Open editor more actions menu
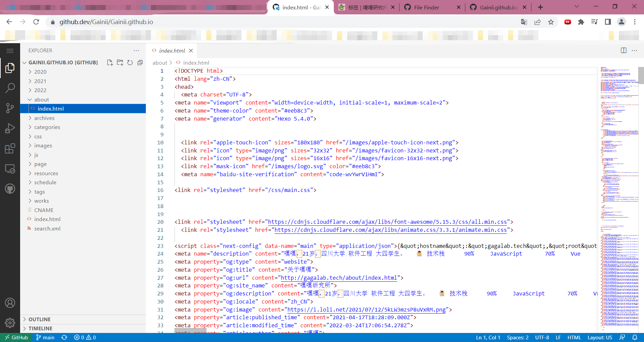The width and height of the screenshot is (644, 342). tap(634, 51)
